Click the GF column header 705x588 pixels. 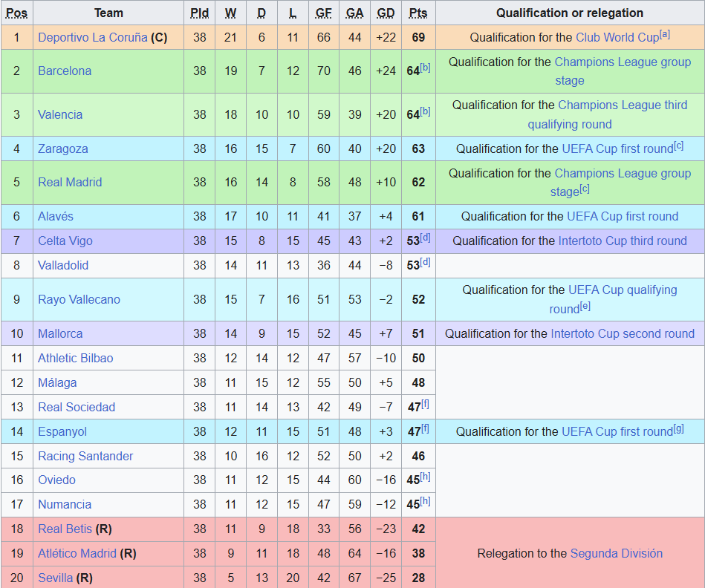(x=324, y=13)
